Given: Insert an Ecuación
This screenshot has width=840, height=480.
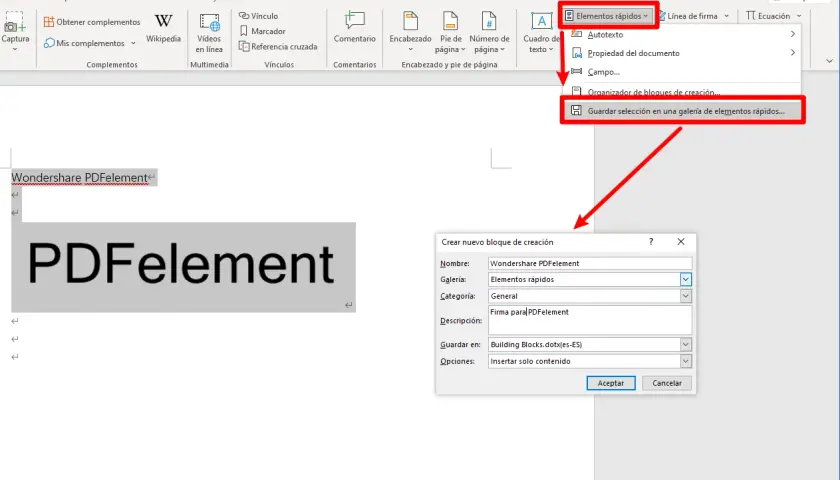Looking at the screenshot, I should click(x=768, y=16).
